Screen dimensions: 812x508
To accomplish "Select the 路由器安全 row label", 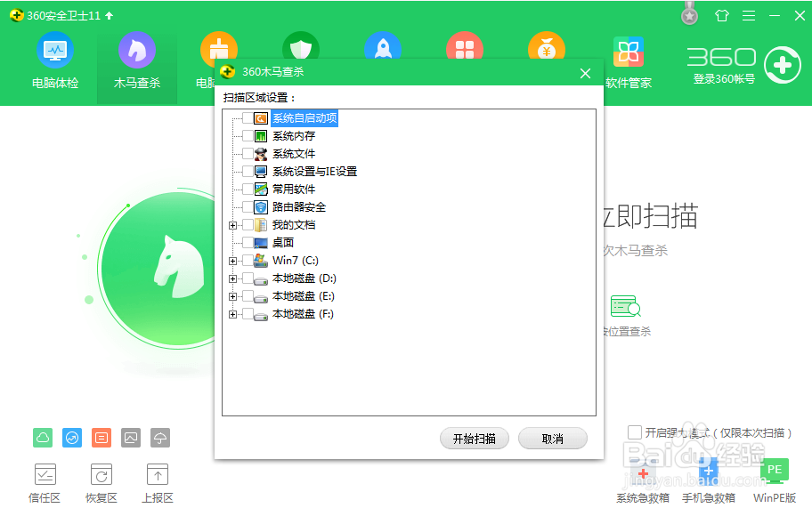I will click(299, 207).
